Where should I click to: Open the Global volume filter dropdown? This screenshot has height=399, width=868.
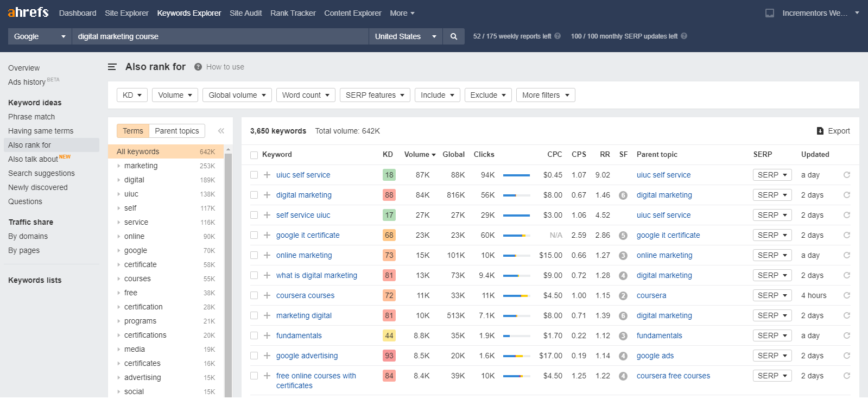[x=237, y=95]
